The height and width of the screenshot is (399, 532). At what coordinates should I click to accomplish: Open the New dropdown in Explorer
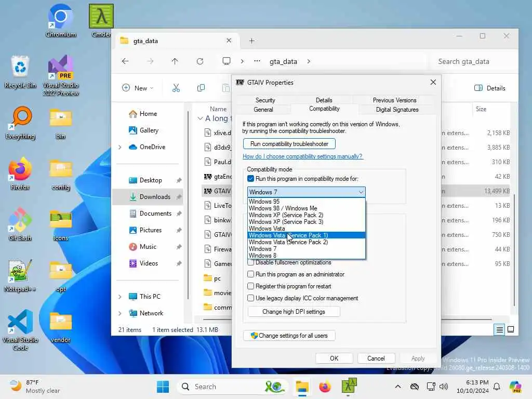click(x=138, y=88)
